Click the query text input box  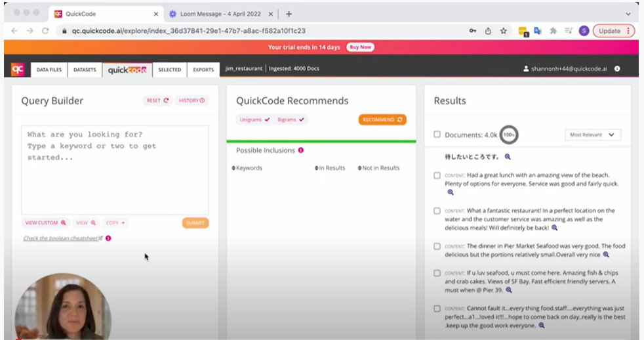115,170
